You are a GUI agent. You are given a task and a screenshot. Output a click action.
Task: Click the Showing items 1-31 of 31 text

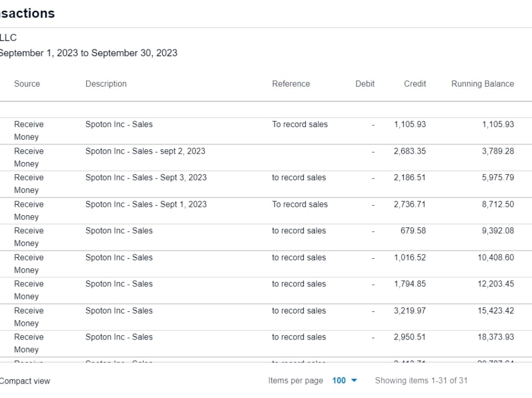[421, 380]
